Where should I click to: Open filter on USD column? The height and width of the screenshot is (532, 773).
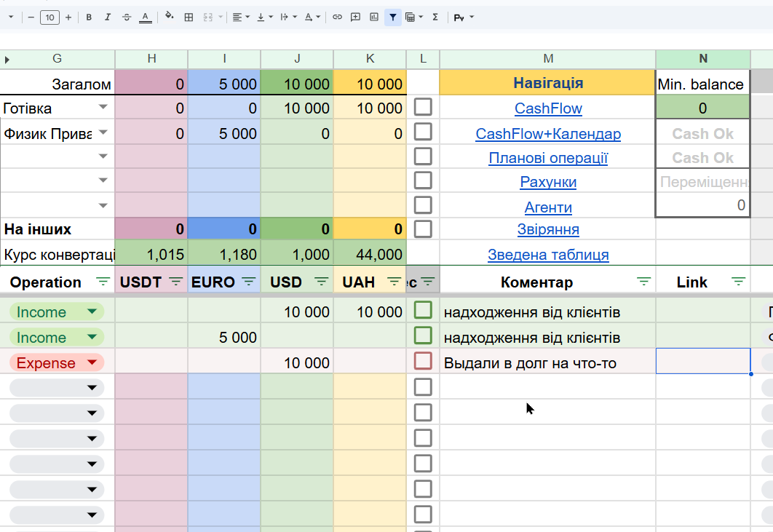coord(322,282)
